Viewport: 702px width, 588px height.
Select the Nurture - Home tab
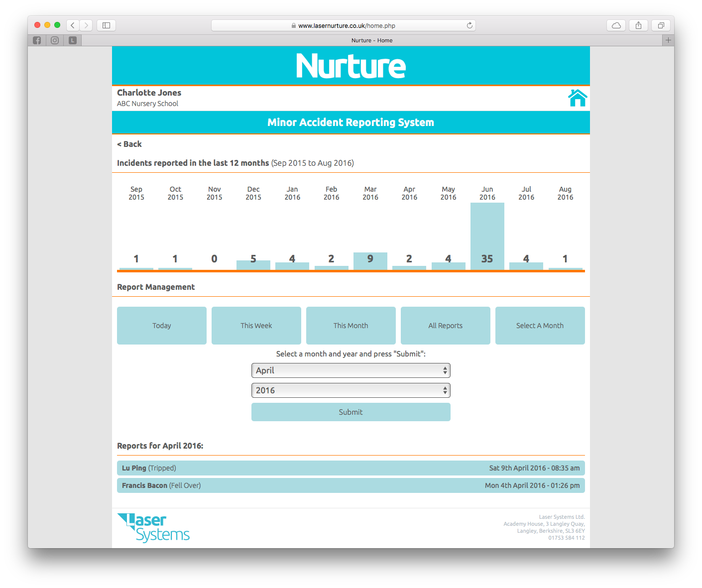371,40
